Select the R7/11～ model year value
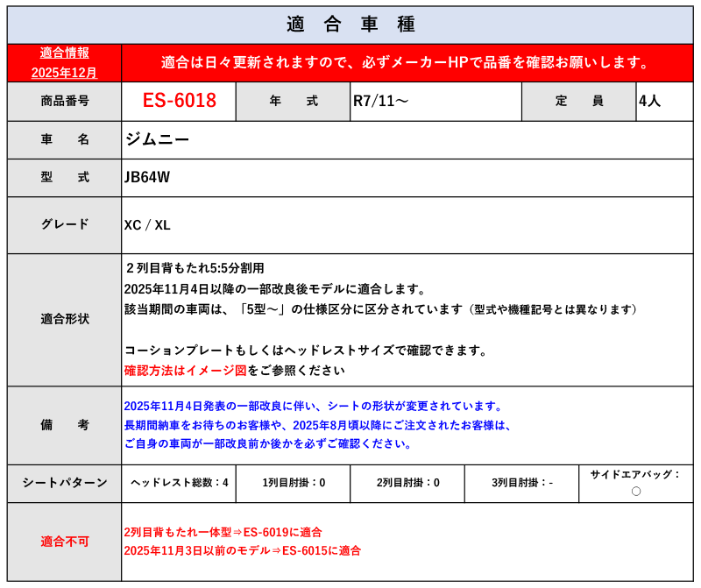The height and width of the screenshot is (588, 701). click(380, 101)
